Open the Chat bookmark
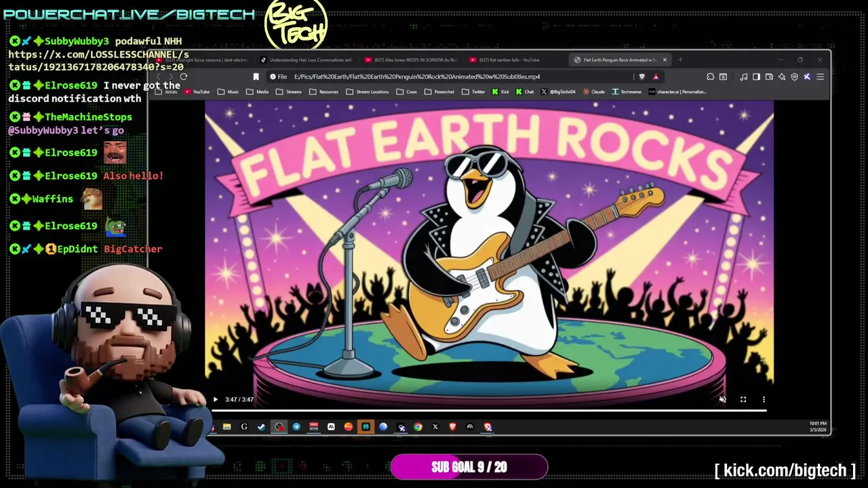This screenshot has height=488, width=868. [524, 91]
